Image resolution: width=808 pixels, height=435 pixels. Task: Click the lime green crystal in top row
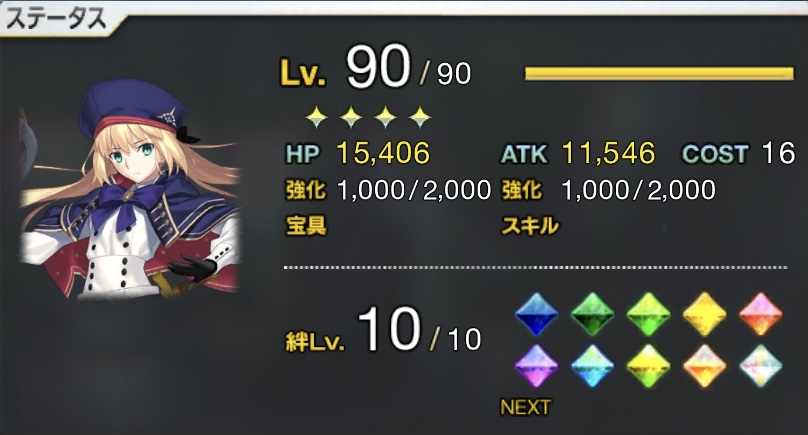[648, 314]
